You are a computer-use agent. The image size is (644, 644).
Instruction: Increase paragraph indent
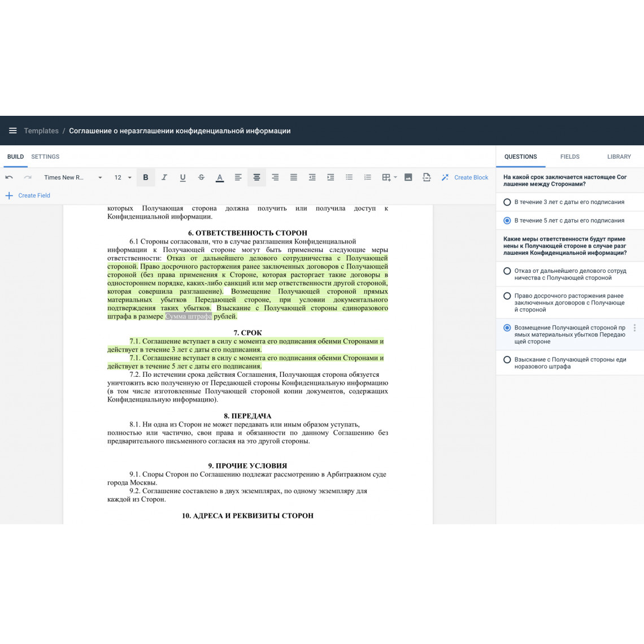330,177
